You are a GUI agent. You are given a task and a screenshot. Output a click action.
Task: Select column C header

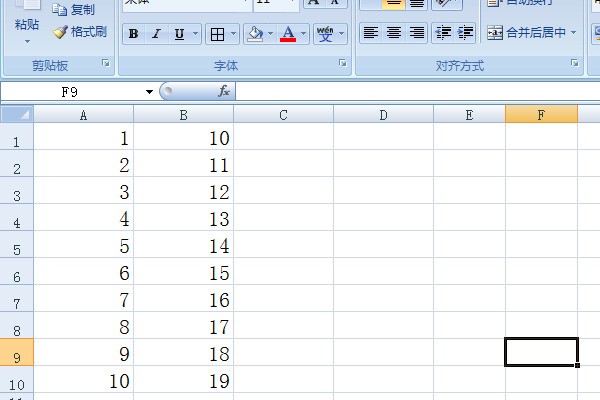click(283, 115)
